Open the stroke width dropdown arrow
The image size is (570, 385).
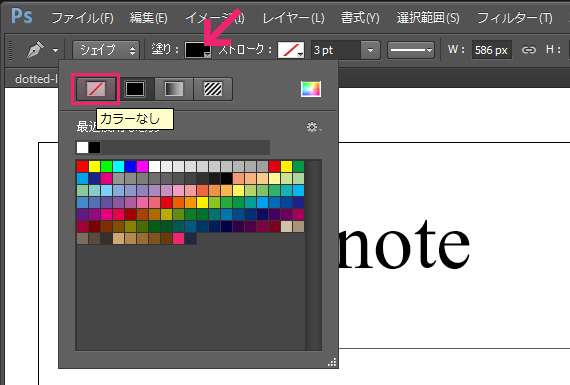370,50
